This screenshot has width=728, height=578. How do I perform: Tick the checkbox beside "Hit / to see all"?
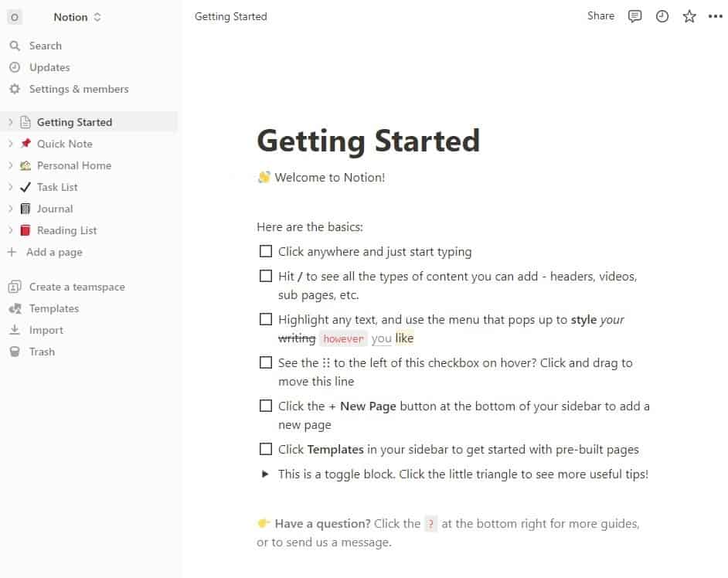pos(266,276)
